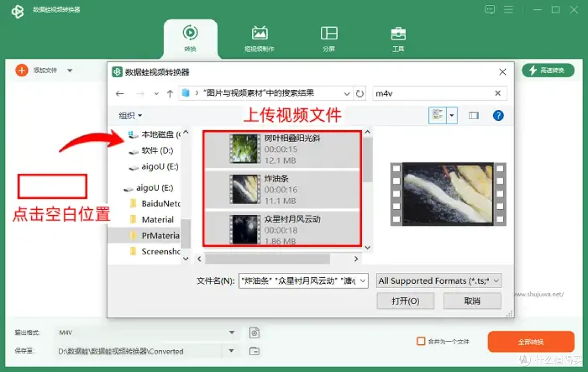Image resolution: width=588 pixels, height=372 pixels.
Task: Select 本地磁盘 (C:) in navigation tree
Action: click(154, 134)
